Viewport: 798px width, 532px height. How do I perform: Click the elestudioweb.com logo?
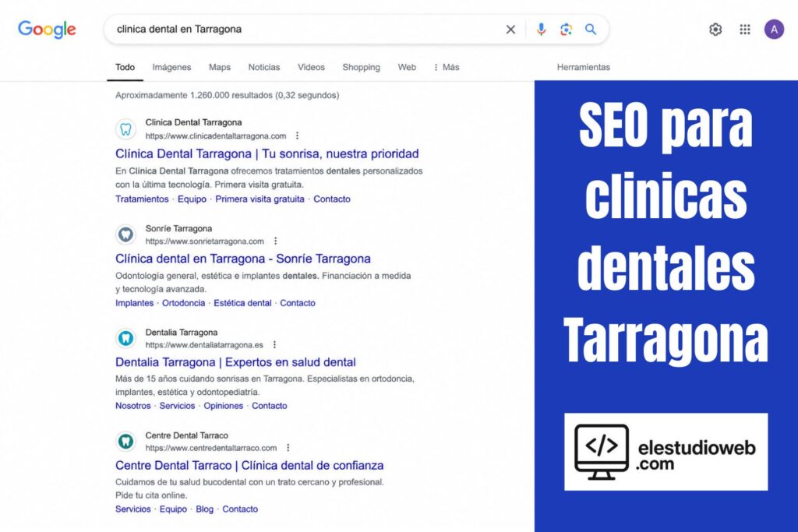pos(666,452)
